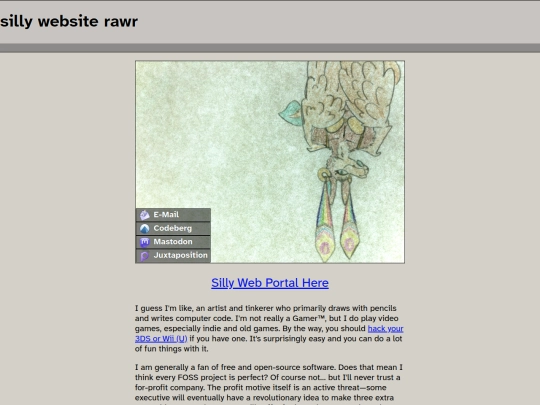Click the Mastodon logo icon
Image resolution: width=540 pixels, height=405 pixels.
click(144, 242)
